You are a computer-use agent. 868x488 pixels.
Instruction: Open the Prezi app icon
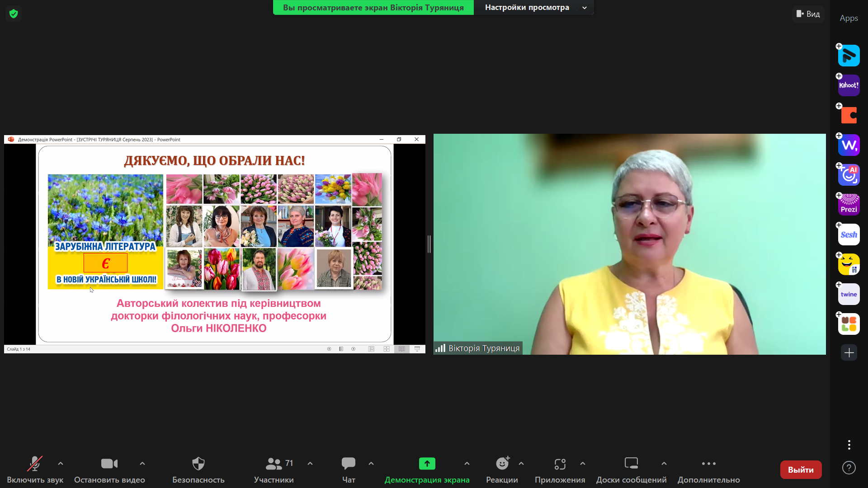[x=849, y=205]
